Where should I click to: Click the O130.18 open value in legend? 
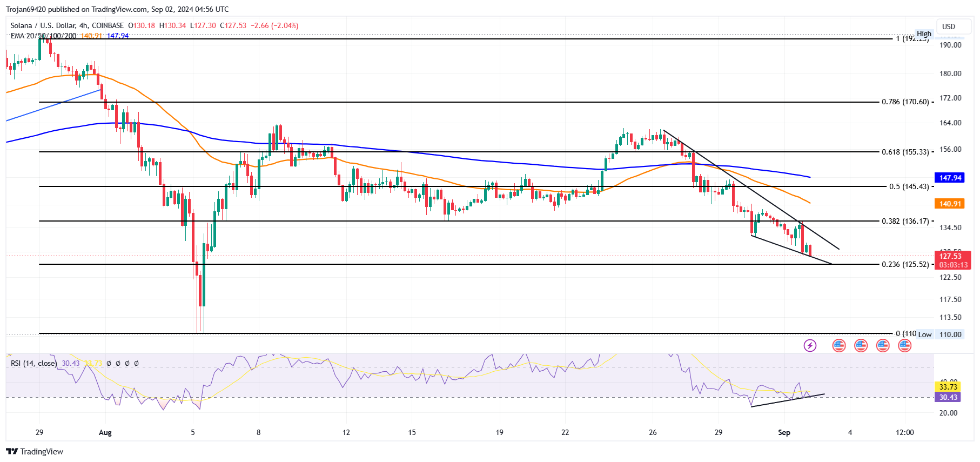tap(141, 25)
